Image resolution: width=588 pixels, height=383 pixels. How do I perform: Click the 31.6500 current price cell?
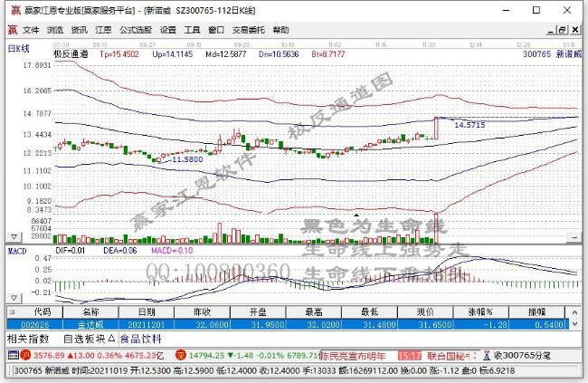click(x=425, y=324)
